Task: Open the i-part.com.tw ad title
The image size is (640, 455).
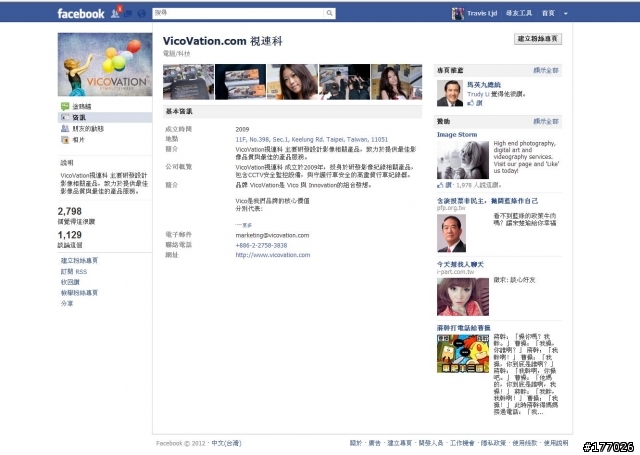Action: [460, 264]
